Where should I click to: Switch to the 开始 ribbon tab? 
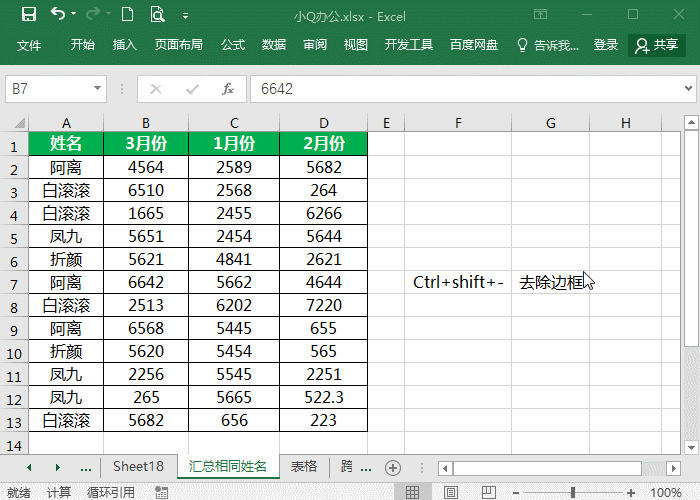(83, 45)
